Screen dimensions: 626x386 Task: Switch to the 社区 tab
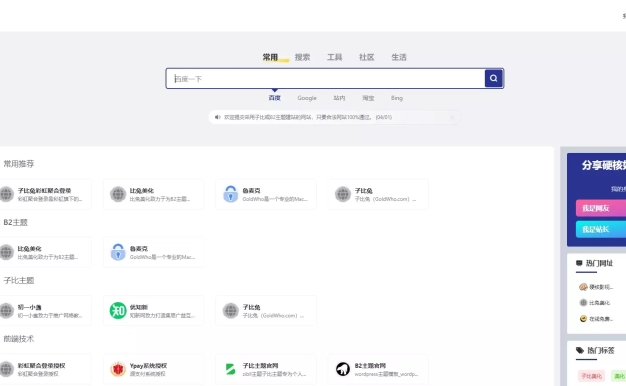pos(366,57)
